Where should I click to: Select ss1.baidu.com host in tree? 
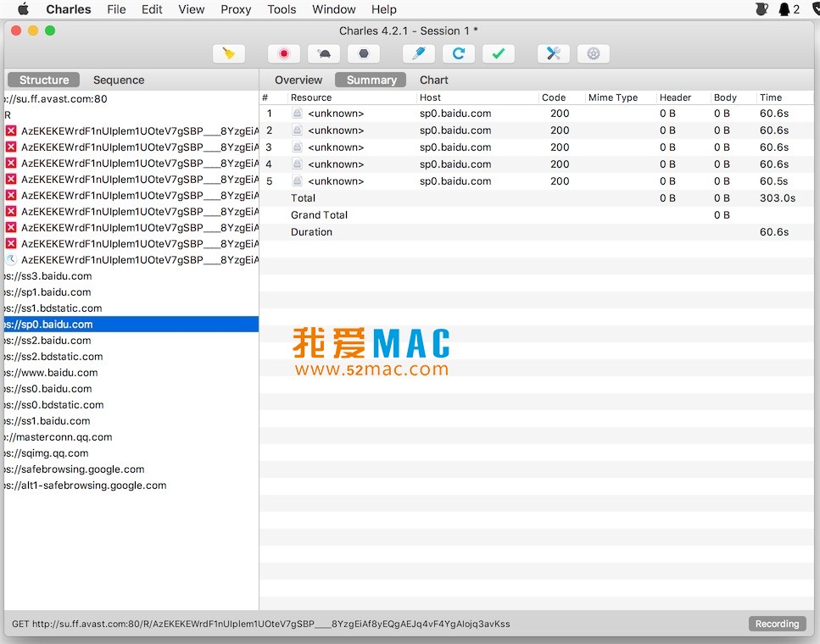(47, 421)
